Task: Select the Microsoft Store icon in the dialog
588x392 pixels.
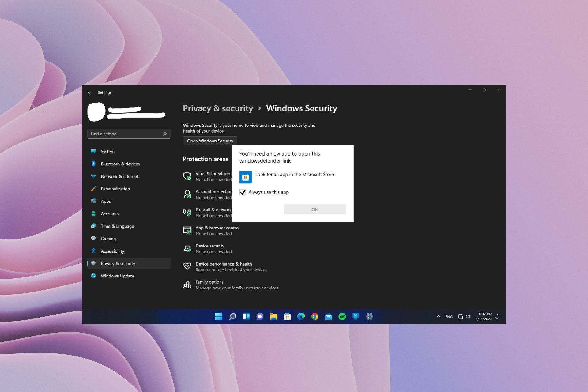Action: click(x=246, y=177)
